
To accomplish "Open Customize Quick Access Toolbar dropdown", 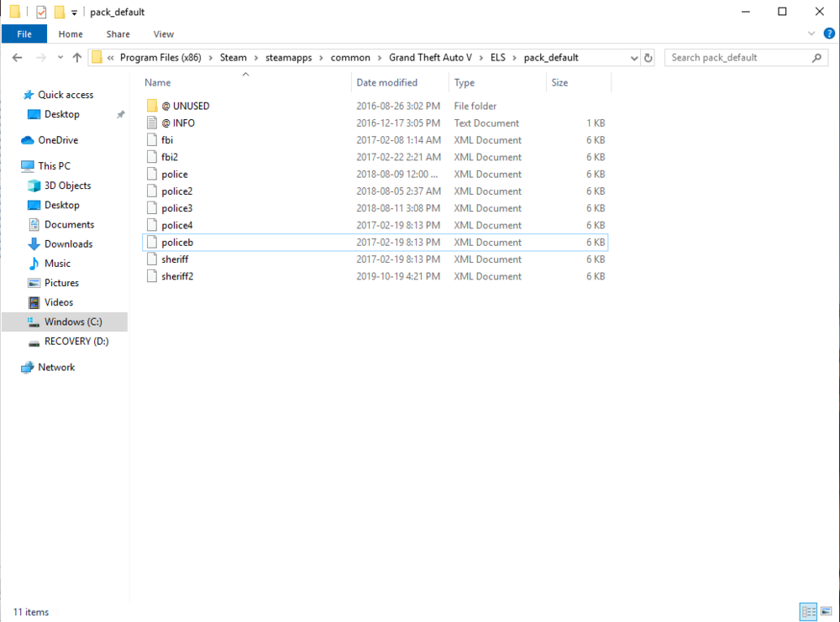I will 75,13.
